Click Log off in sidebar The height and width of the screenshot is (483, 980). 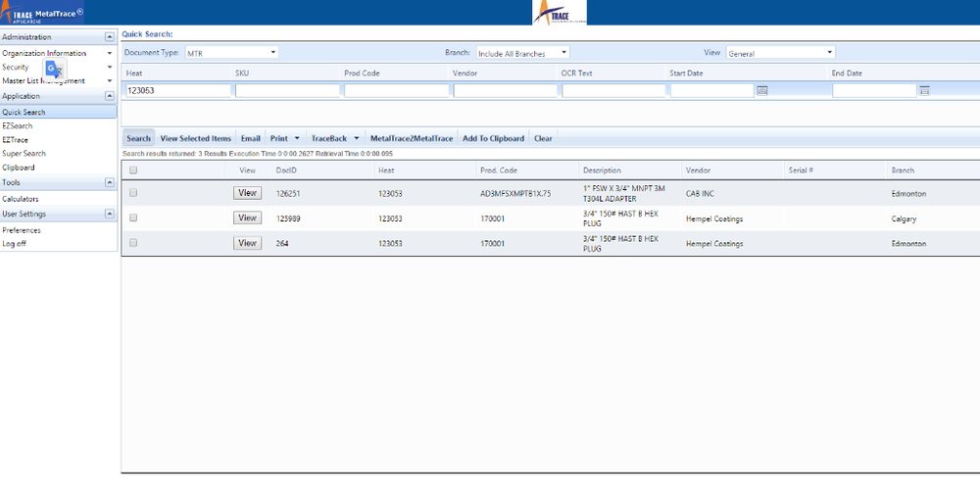14,244
